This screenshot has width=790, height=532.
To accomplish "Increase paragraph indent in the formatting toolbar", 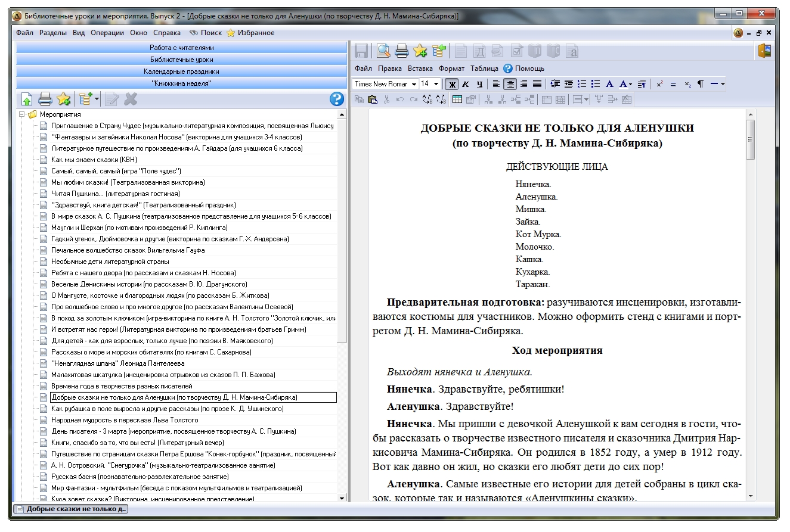I will pos(569,84).
